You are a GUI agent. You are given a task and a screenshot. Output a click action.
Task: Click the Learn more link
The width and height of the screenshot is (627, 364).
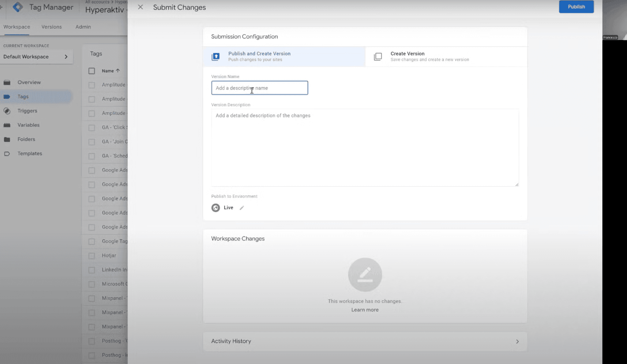click(365, 310)
